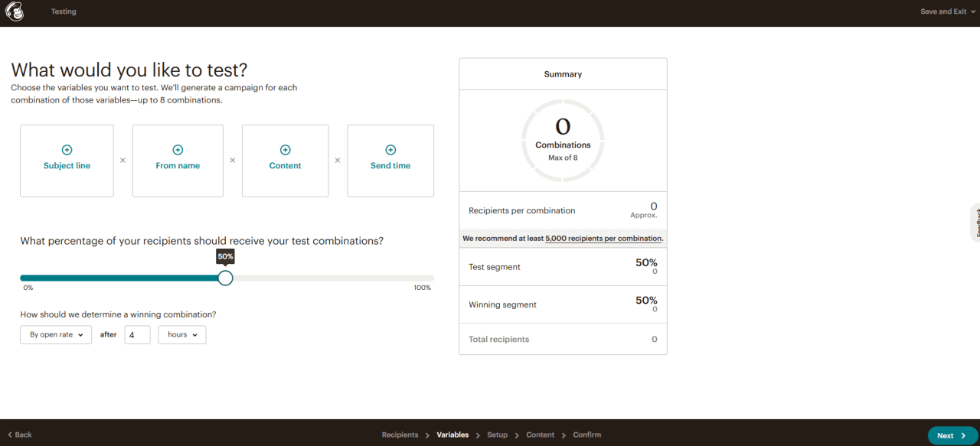Click the Back link in the bottom bar
Image resolution: width=980 pixels, height=446 pixels.
18,435
